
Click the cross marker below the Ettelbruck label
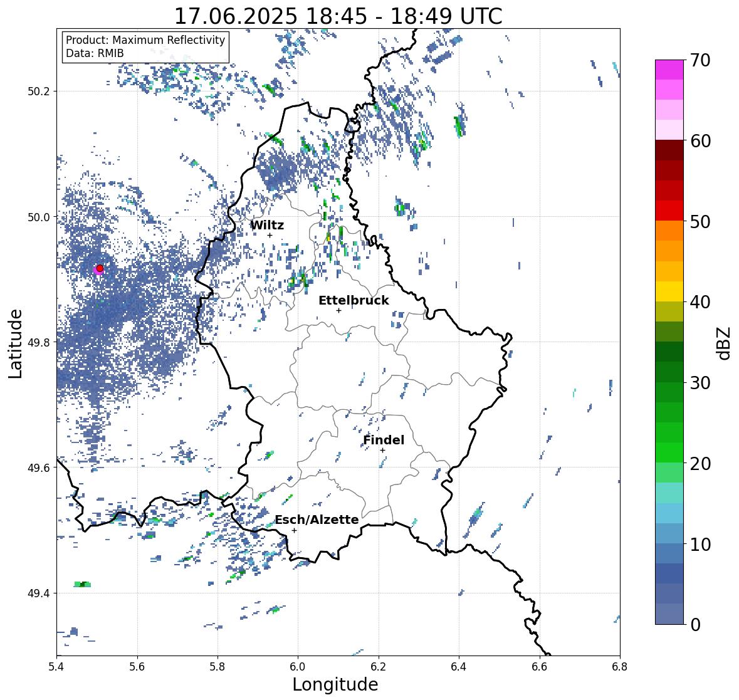[x=338, y=310]
